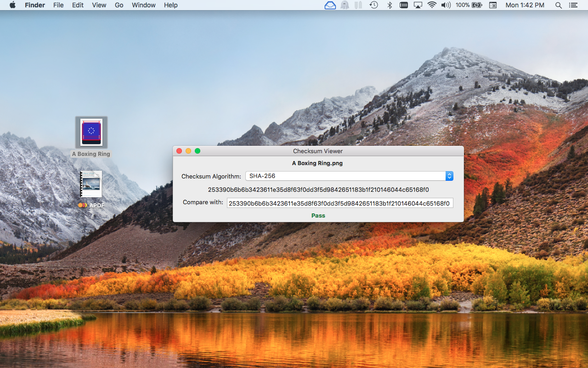
Task: Click the Compare with hash input field
Action: pyautogui.click(x=340, y=203)
